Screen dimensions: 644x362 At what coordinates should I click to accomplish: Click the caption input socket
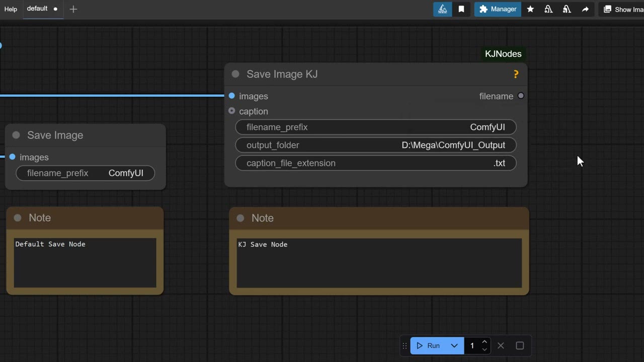tap(231, 111)
